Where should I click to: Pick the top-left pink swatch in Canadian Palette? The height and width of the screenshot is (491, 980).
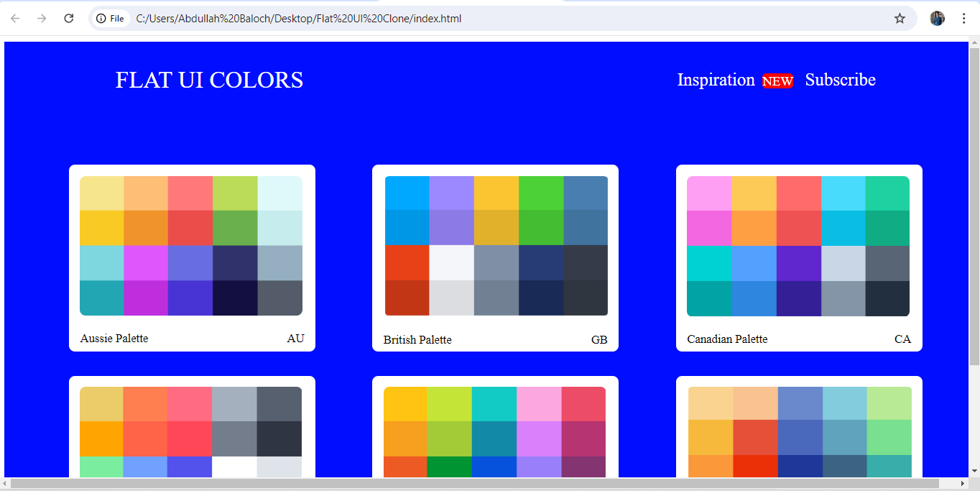click(x=709, y=193)
